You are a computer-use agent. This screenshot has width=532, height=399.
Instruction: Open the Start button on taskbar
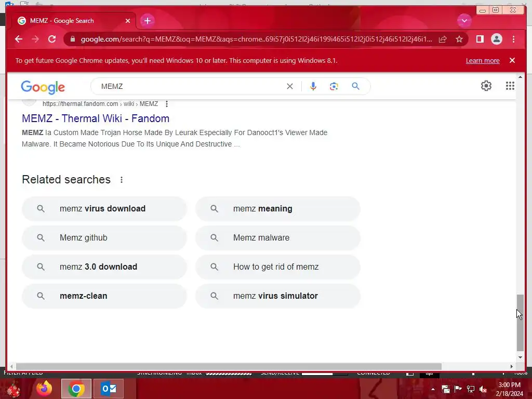pyautogui.click(x=14, y=389)
